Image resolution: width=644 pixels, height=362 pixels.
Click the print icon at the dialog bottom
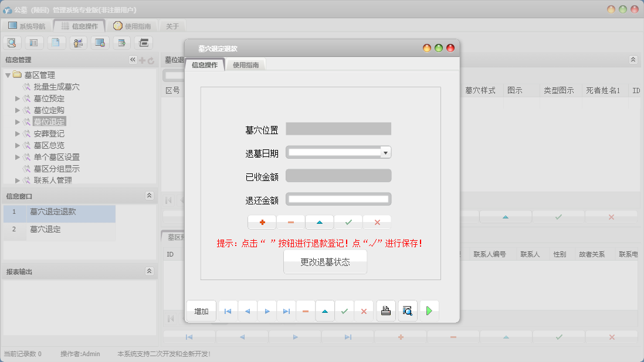pos(385,310)
